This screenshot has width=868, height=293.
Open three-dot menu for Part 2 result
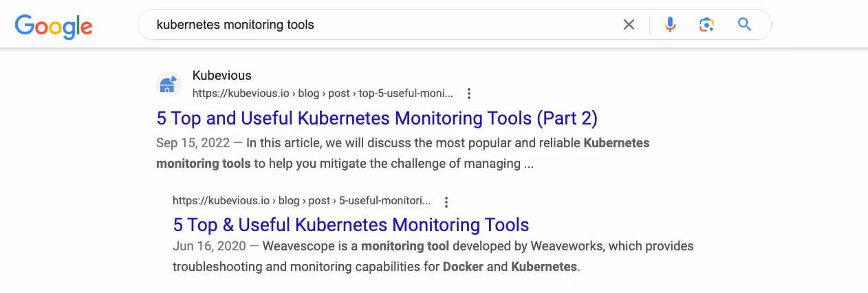click(x=468, y=94)
